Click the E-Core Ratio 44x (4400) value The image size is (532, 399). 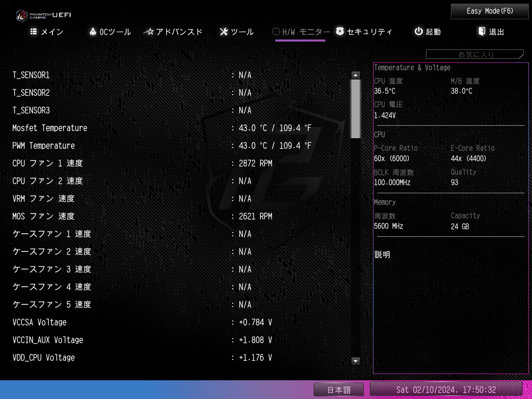[469, 158]
